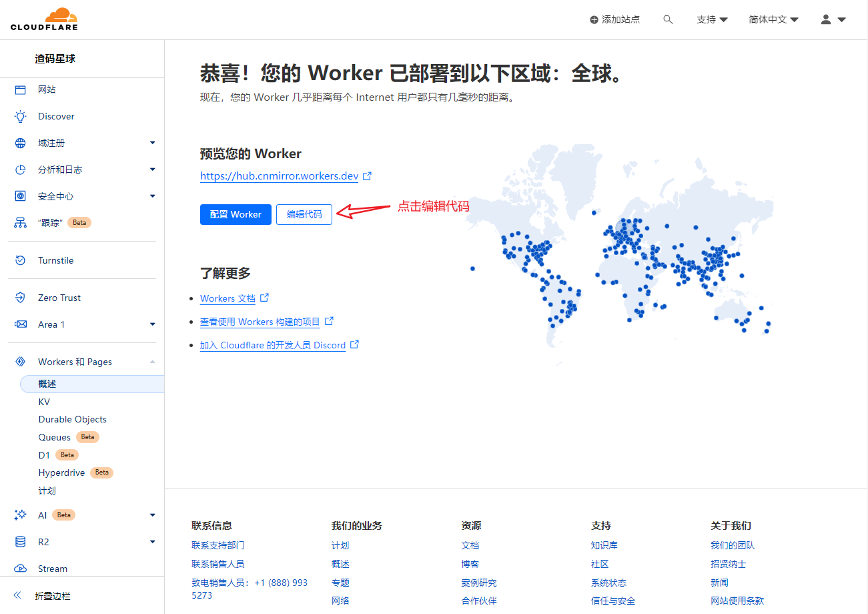Click the 添加站点 link
Screen dimensions: 868x614
tap(614, 20)
